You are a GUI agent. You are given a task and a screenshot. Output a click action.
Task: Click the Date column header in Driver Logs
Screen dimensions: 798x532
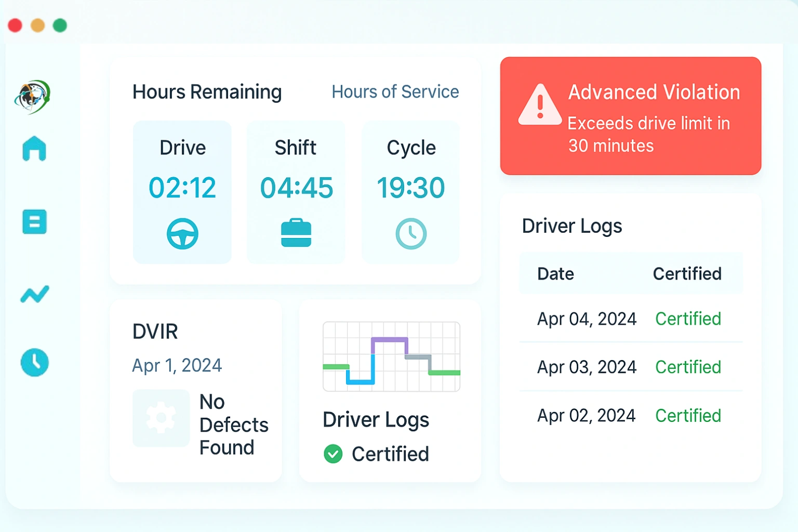point(555,274)
